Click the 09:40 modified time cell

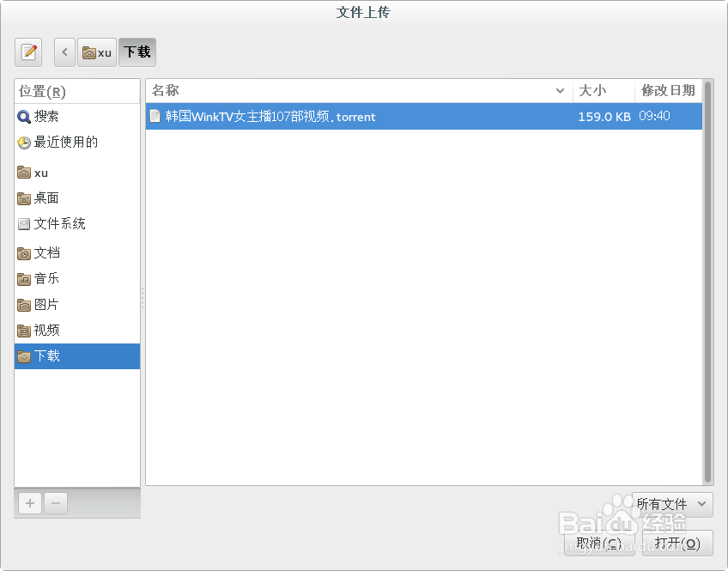click(654, 116)
